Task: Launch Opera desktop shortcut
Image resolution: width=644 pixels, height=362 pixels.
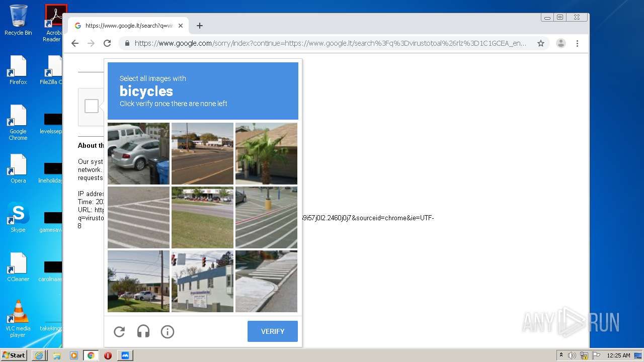Action: tap(18, 169)
